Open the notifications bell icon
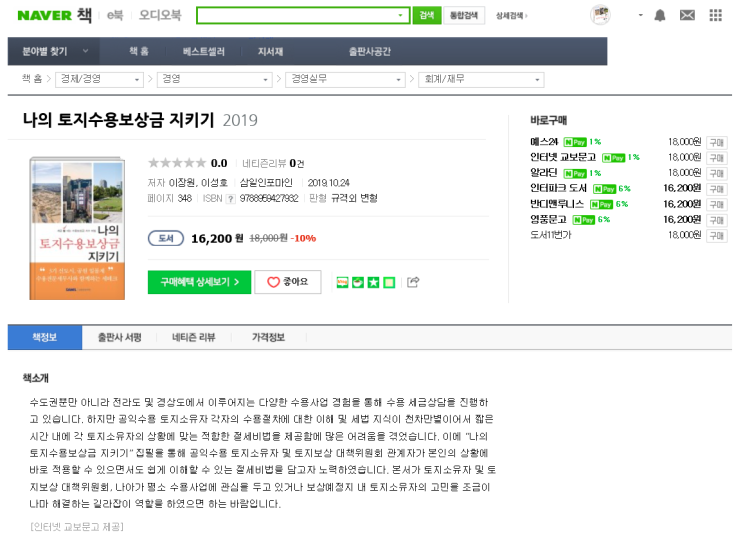The image size is (743, 542). 660,16
